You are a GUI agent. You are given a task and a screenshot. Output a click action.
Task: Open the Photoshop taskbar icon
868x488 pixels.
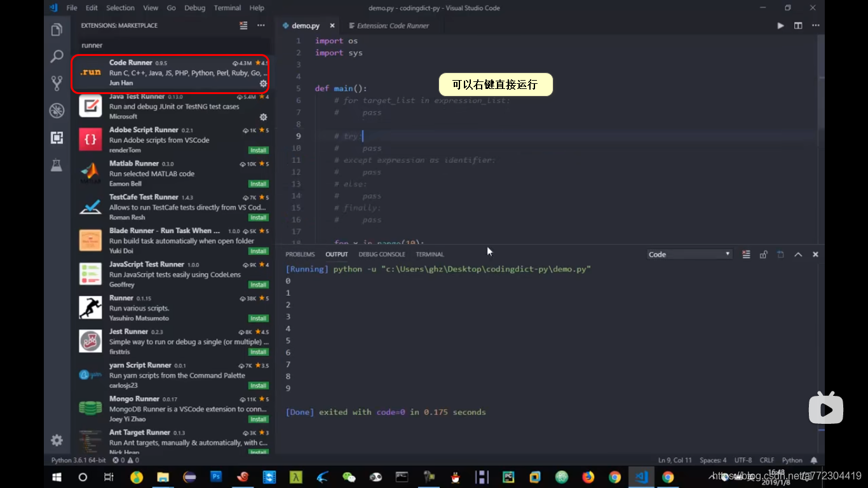click(216, 477)
